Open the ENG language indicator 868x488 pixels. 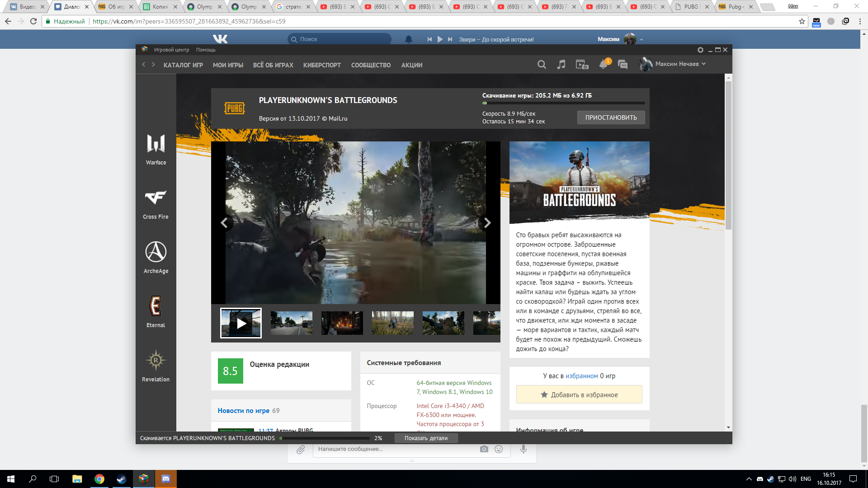click(806, 479)
